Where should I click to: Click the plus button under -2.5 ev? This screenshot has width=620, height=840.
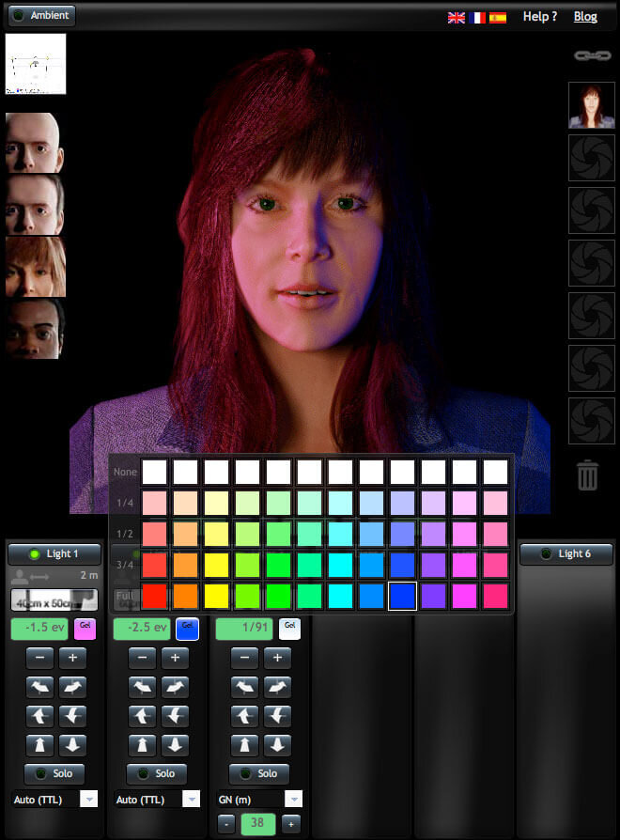pyautogui.click(x=175, y=658)
